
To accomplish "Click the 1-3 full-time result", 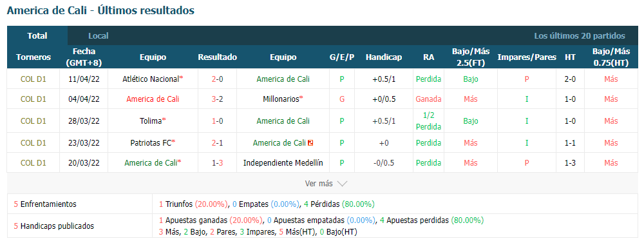I will 217,163.
